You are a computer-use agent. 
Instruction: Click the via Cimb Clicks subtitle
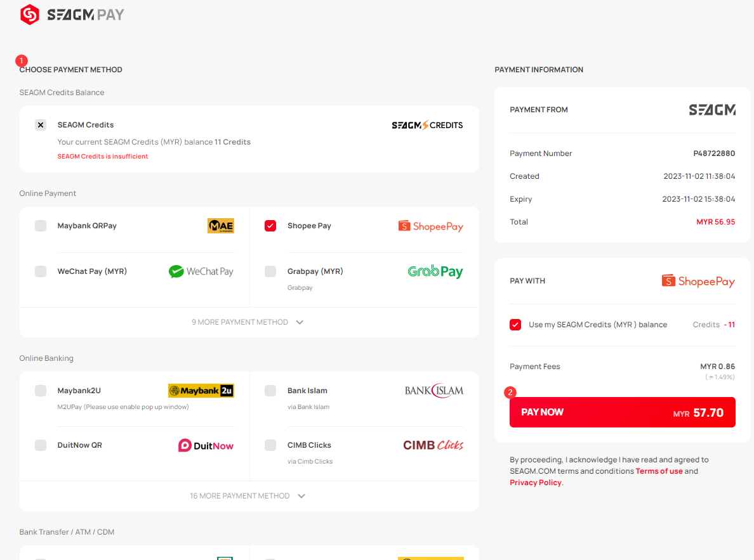pos(310,462)
